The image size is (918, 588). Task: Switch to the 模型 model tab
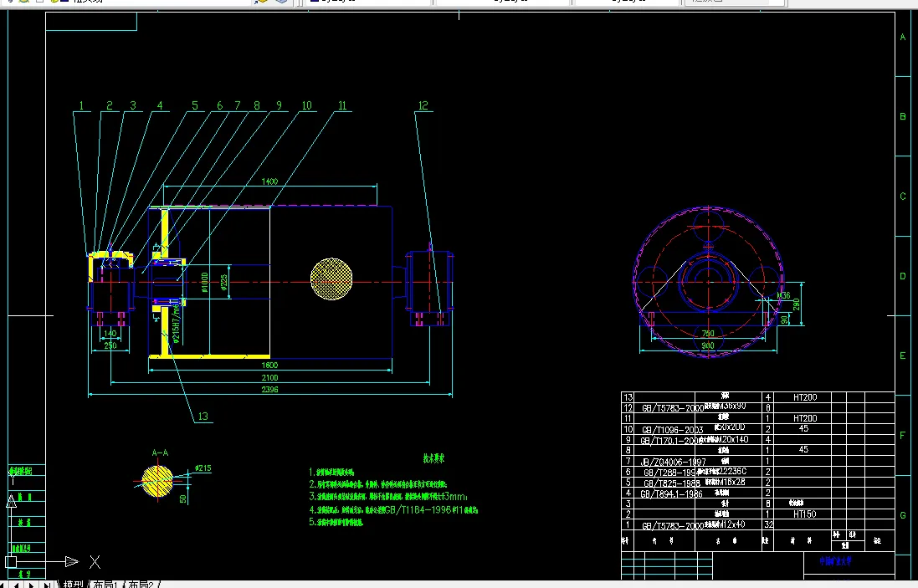point(73,584)
